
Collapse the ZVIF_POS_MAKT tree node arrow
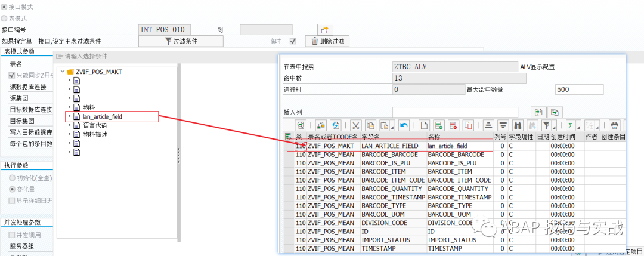(x=63, y=72)
